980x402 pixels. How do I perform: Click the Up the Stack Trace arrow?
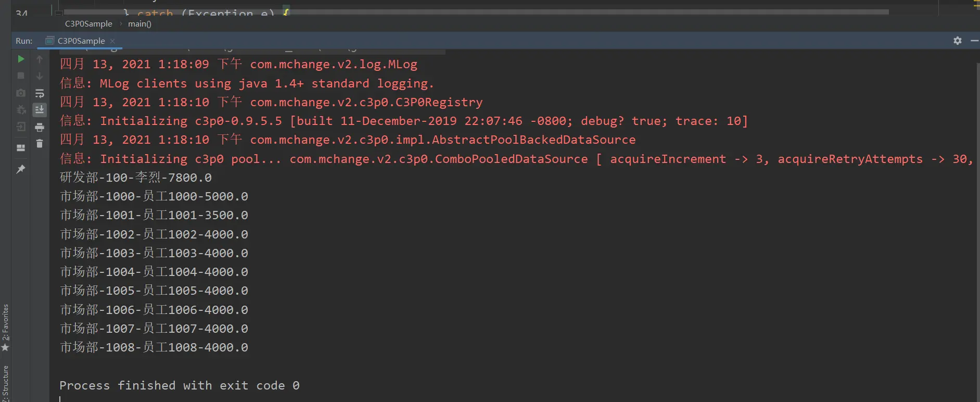pyautogui.click(x=40, y=59)
